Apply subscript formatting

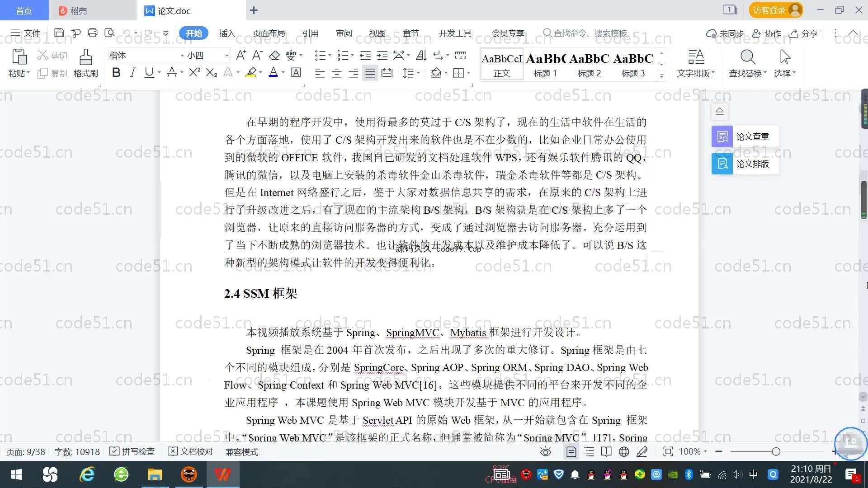tap(211, 72)
